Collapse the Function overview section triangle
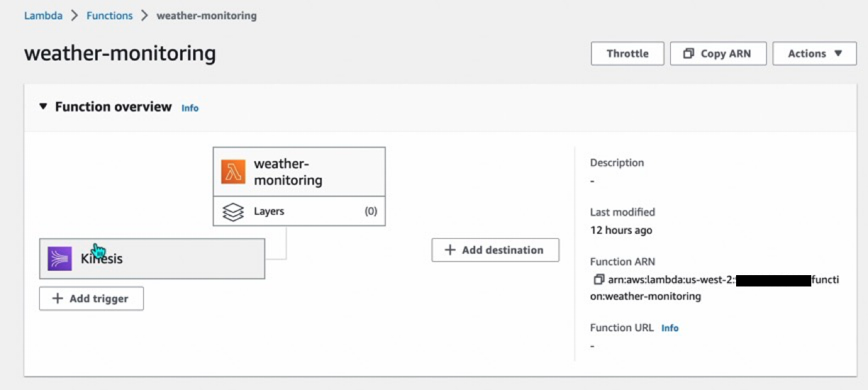The image size is (868, 390). (x=43, y=106)
